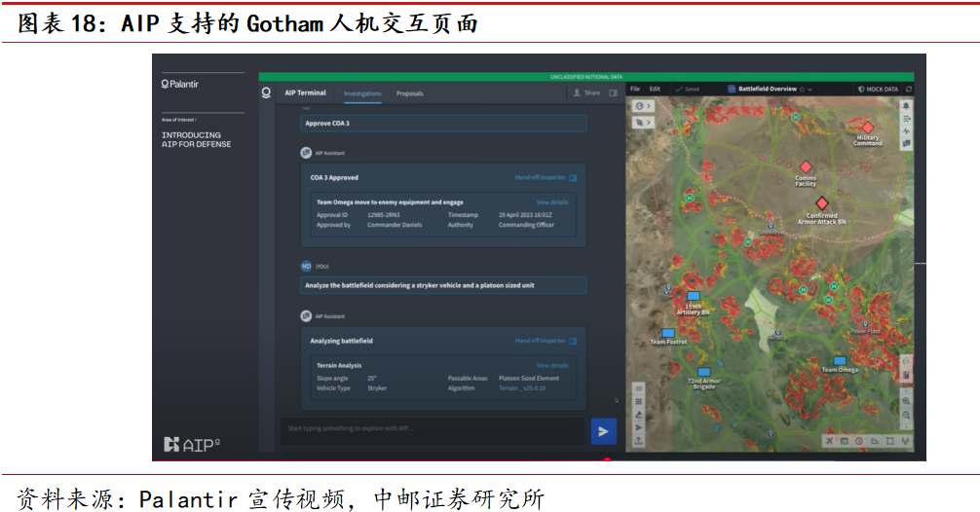Click the Palantir logo in left sidebar

pyautogui.click(x=180, y=84)
